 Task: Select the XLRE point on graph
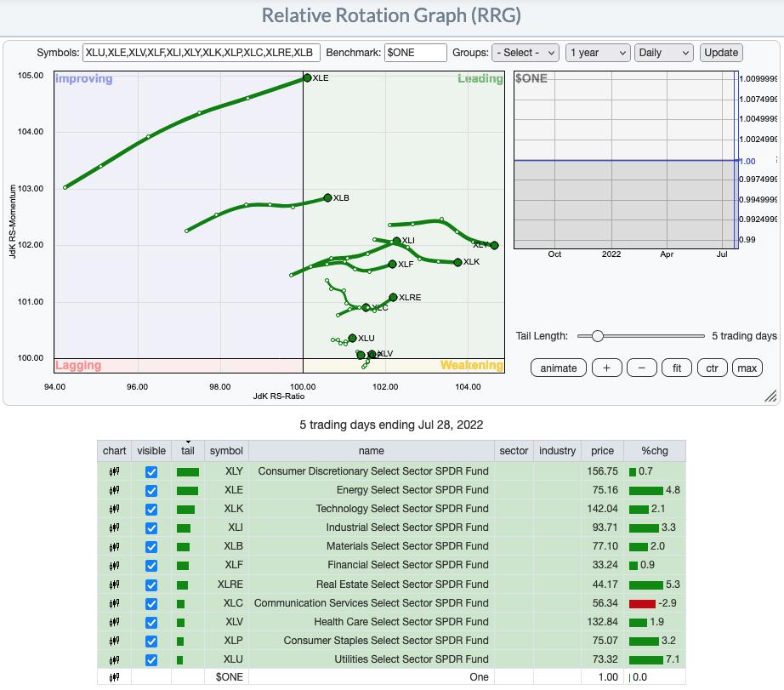[x=393, y=297]
